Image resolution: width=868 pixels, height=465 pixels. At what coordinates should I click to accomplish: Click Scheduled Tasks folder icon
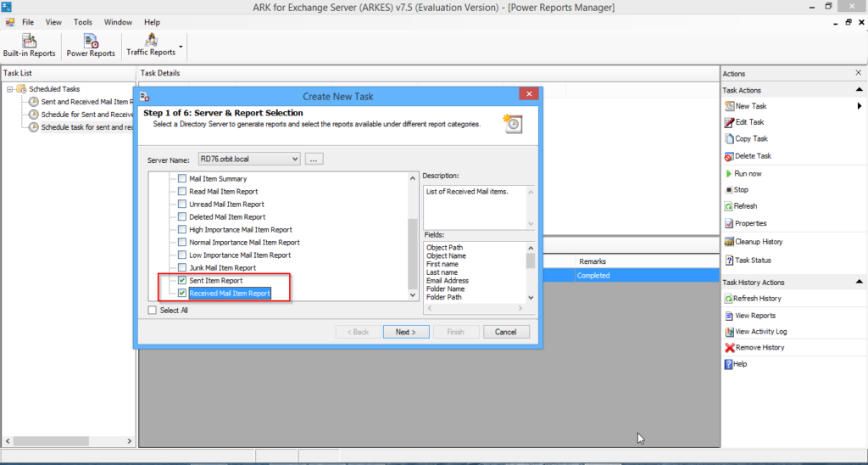pyautogui.click(x=21, y=89)
